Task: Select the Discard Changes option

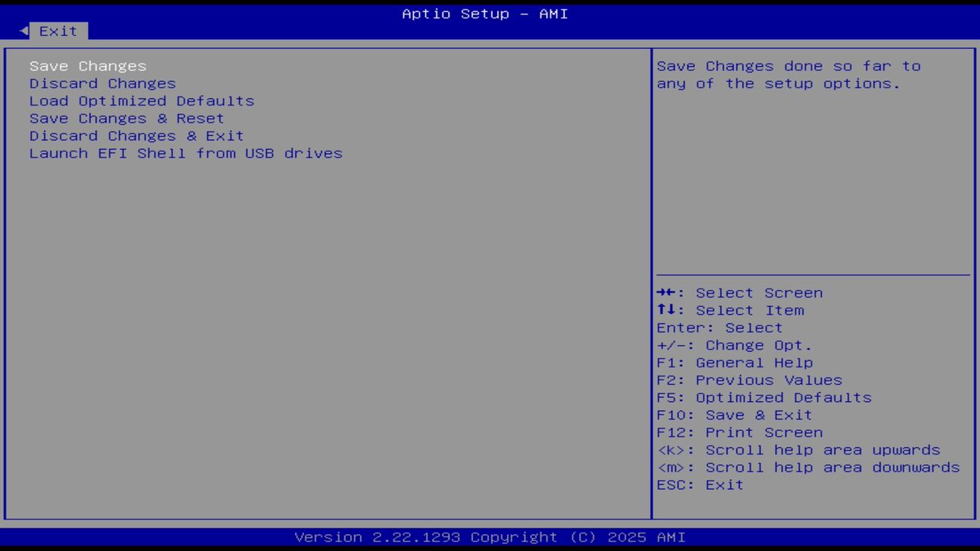Action: (x=102, y=83)
